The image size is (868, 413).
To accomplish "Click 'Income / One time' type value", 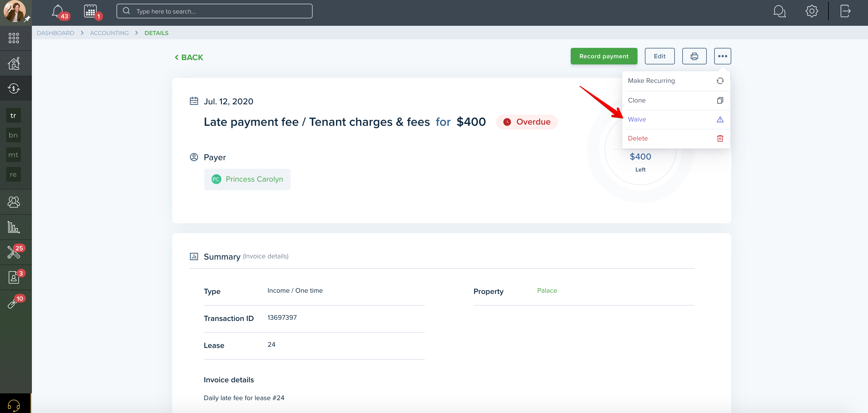I will click(x=295, y=291).
